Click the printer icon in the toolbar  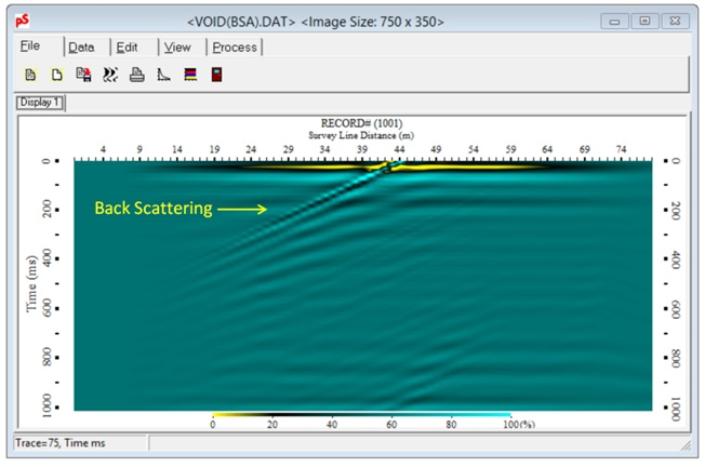pos(137,74)
